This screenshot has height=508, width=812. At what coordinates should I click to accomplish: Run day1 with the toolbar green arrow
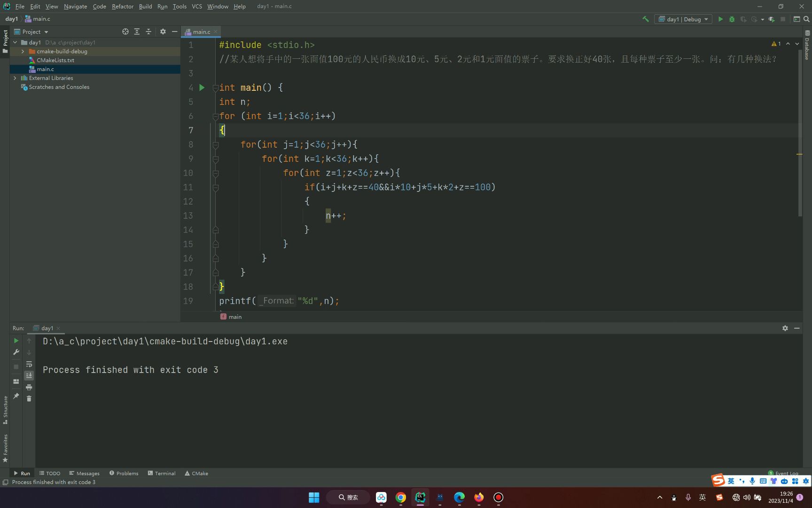(720, 19)
